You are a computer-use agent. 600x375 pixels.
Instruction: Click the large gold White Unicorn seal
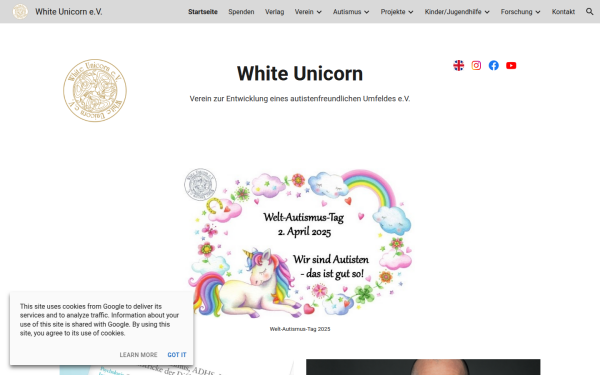95,90
